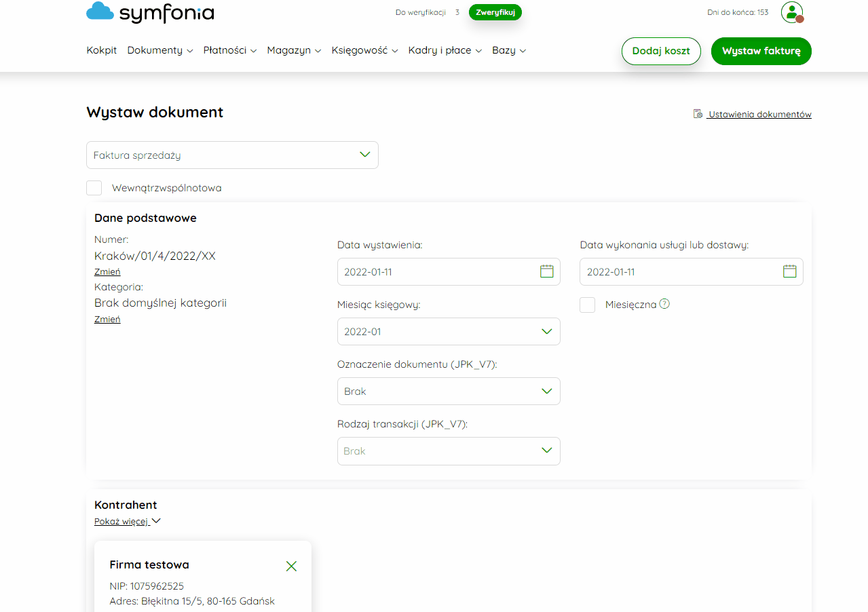Open the user profile avatar icon
This screenshot has height=612, width=868.
(x=792, y=12)
